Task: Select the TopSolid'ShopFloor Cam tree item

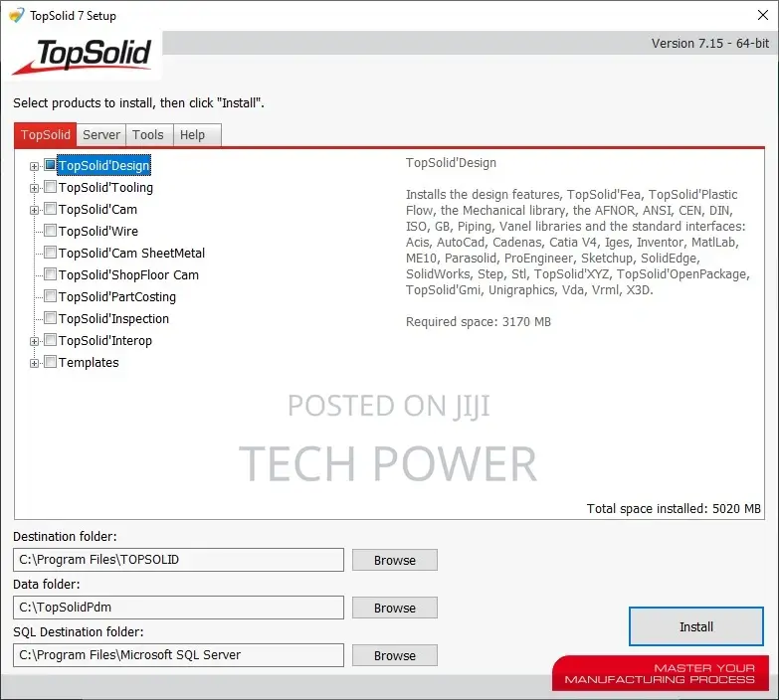Action: click(x=128, y=275)
